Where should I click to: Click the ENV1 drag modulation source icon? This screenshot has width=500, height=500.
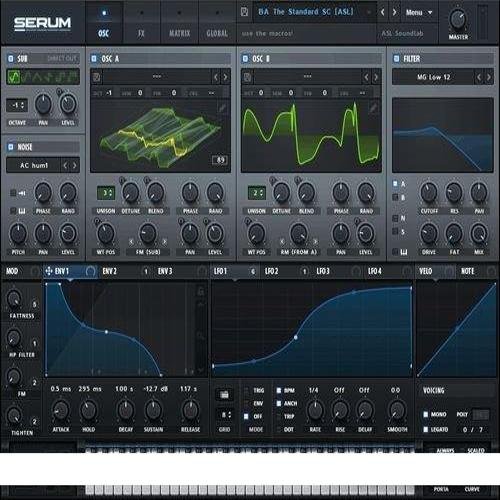[x=49, y=271]
